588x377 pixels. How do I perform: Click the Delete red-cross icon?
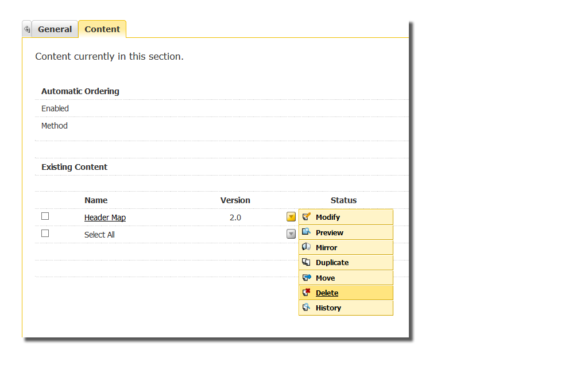point(307,293)
